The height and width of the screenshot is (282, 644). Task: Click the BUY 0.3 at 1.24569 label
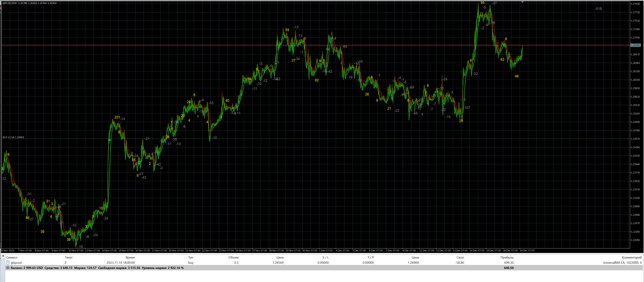click(13, 137)
